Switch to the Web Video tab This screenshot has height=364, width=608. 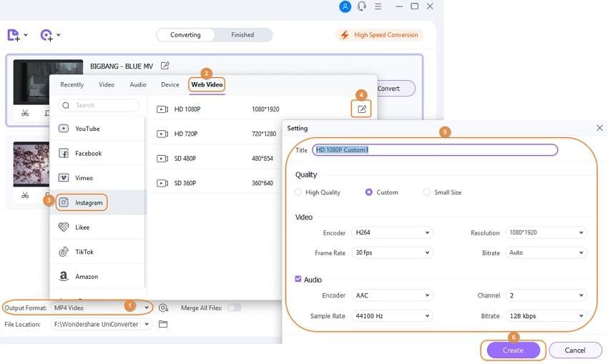click(207, 84)
